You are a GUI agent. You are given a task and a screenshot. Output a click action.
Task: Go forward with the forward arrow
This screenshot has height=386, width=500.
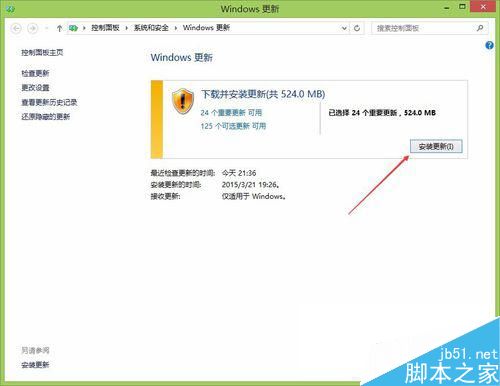pyautogui.click(x=32, y=28)
